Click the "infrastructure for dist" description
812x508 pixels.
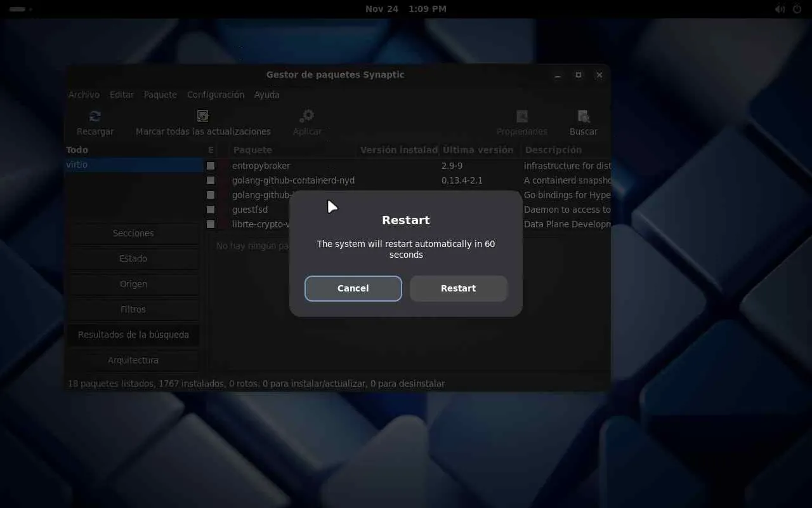(x=567, y=166)
